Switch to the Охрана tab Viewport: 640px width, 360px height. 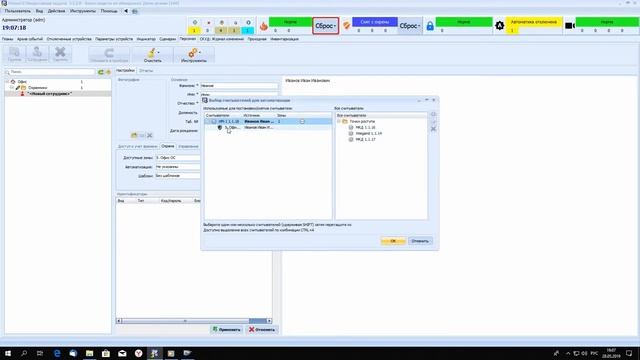167,146
